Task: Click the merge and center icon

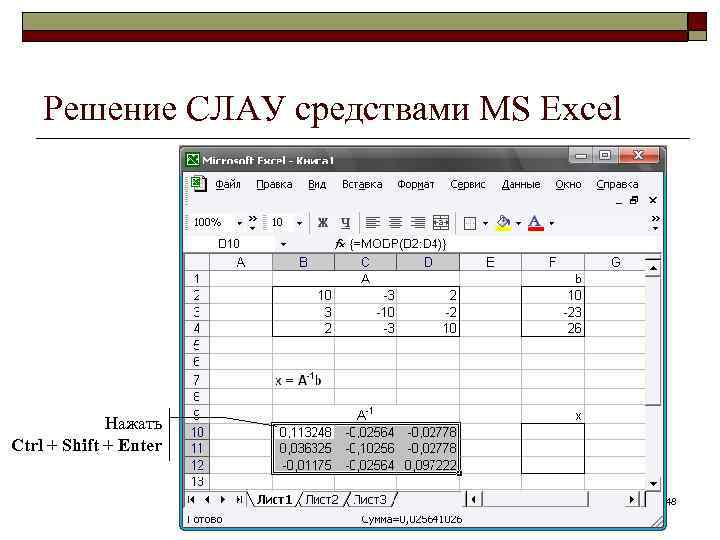Action: (441, 223)
